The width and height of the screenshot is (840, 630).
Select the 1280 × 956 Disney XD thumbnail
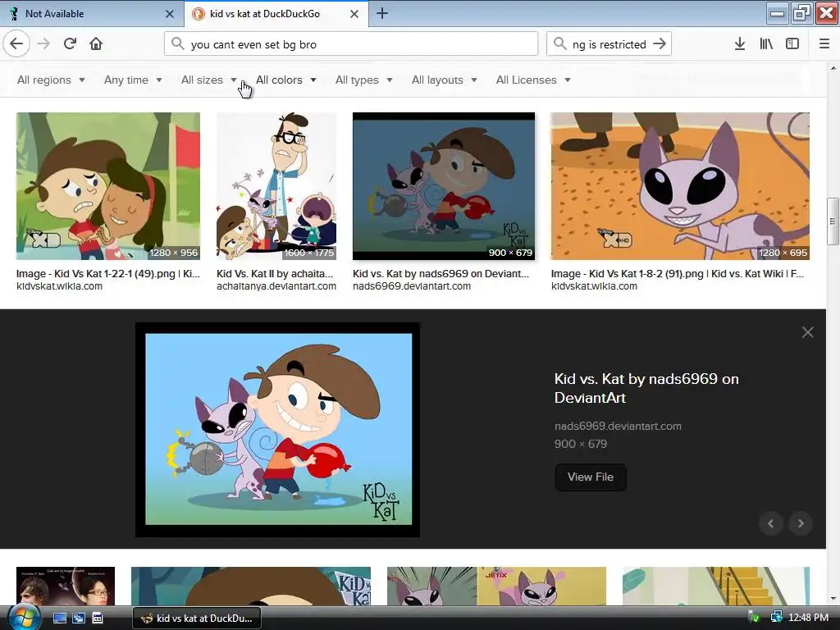[x=108, y=186]
